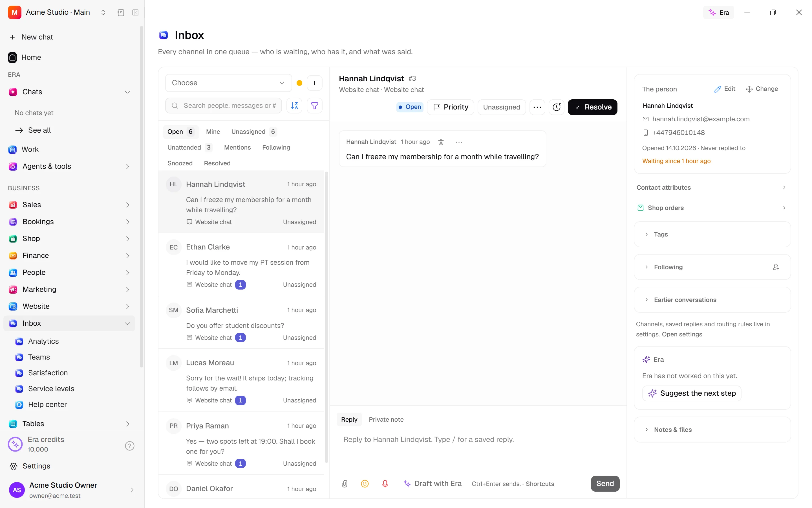
Task: Click the add follower icon in Following
Action: click(776, 267)
